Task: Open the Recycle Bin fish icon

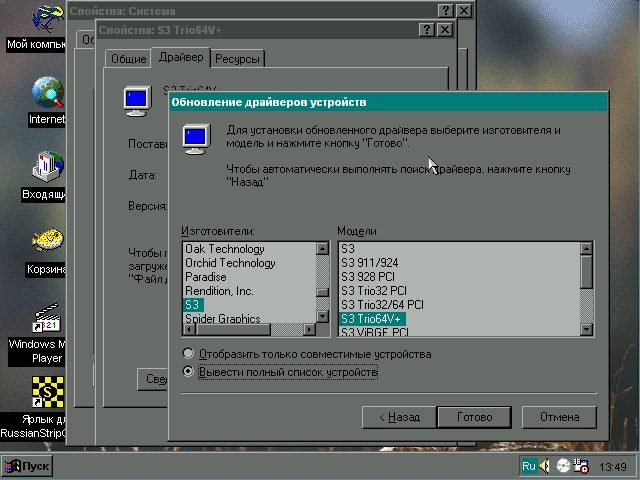Action: pyautogui.click(x=48, y=239)
